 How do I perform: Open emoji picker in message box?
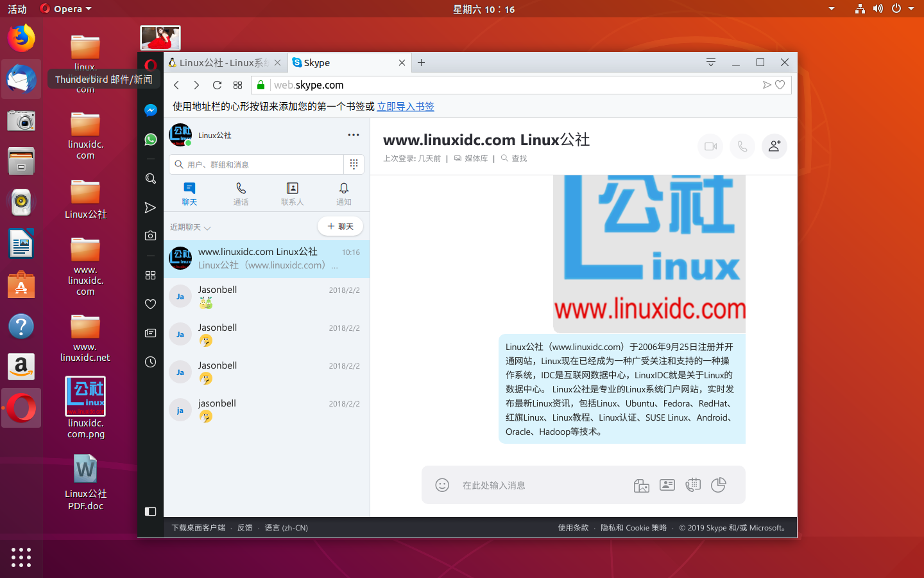[x=442, y=485]
